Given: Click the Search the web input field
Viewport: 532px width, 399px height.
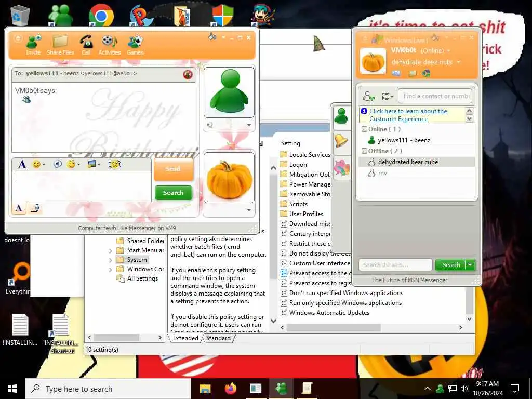Looking at the screenshot, I should (x=395, y=265).
